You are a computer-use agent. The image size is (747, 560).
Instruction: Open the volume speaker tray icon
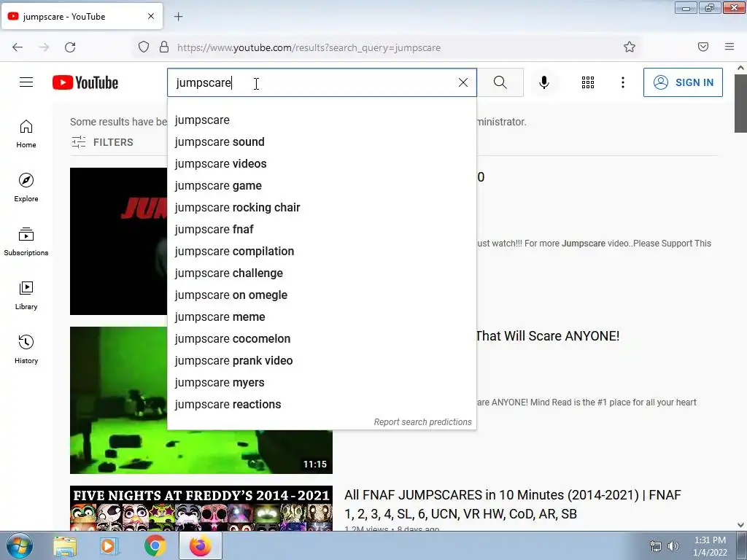(673, 546)
